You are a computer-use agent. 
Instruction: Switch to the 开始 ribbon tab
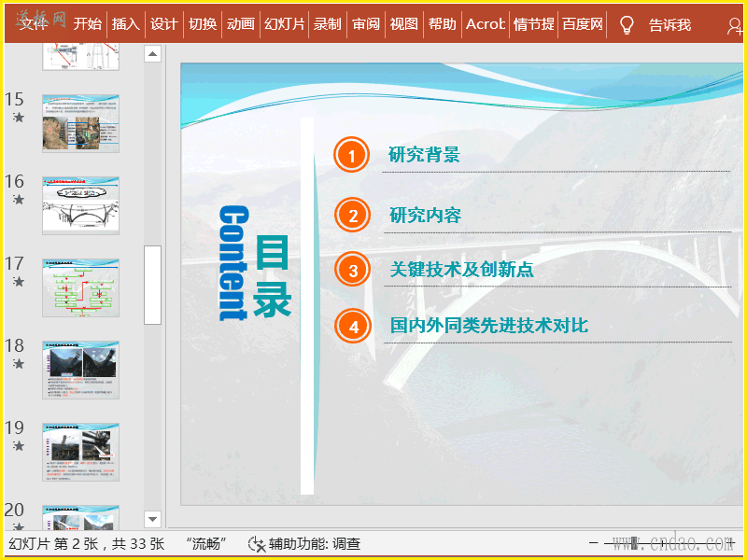click(x=88, y=24)
